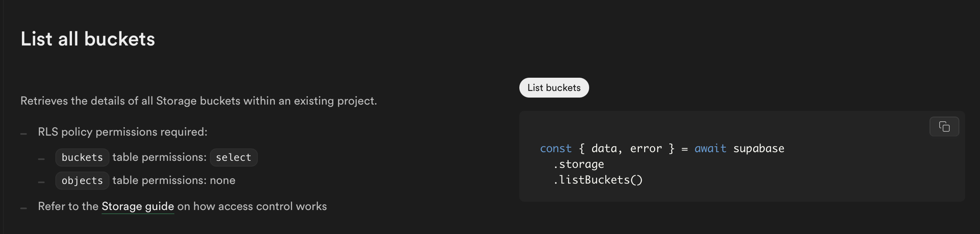This screenshot has height=234, width=980.
Task: Open the Storage guide link
Action: [x=138, y=206]
